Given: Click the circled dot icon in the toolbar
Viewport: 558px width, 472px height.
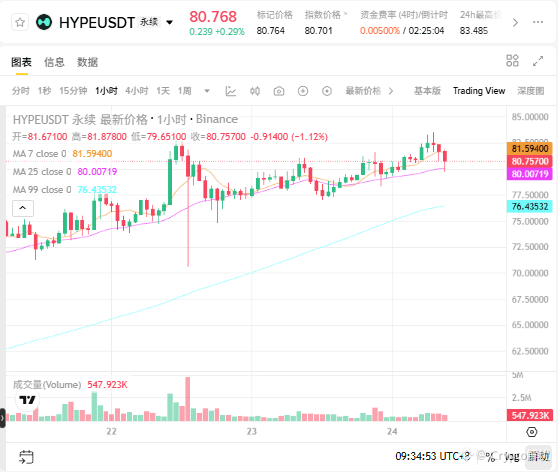Looking at the screenshot, I should tap(327, 91).
